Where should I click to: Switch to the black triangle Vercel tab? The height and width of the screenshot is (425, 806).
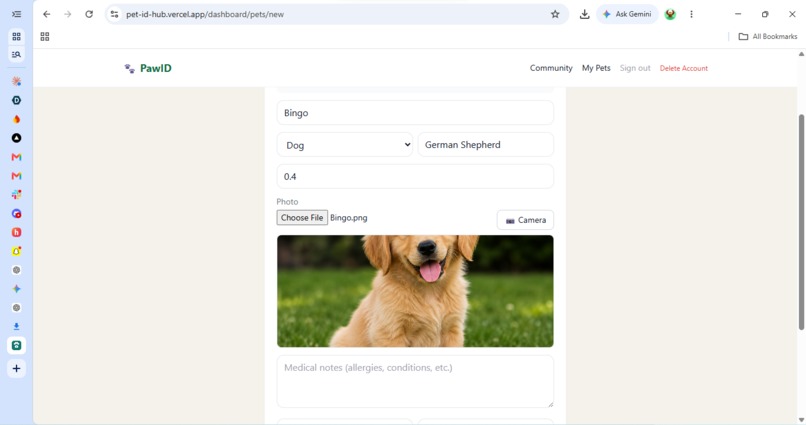coord(16,138)
